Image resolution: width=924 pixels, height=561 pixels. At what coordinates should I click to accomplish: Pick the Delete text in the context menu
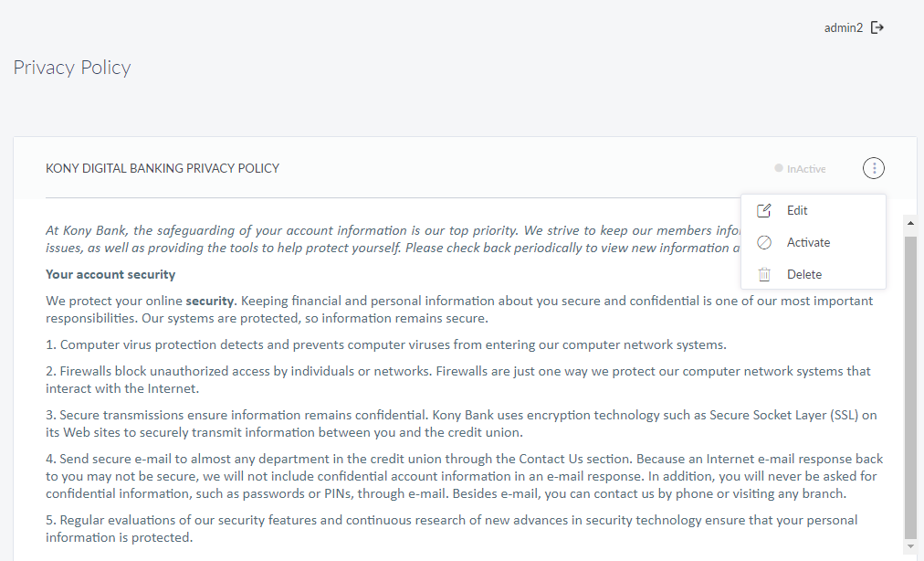click(804, 274)
